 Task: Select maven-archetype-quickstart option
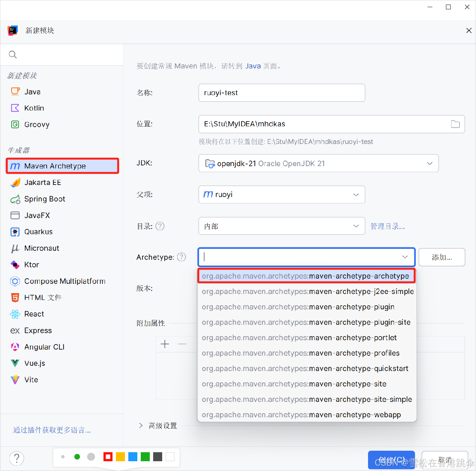click(307, 368)
